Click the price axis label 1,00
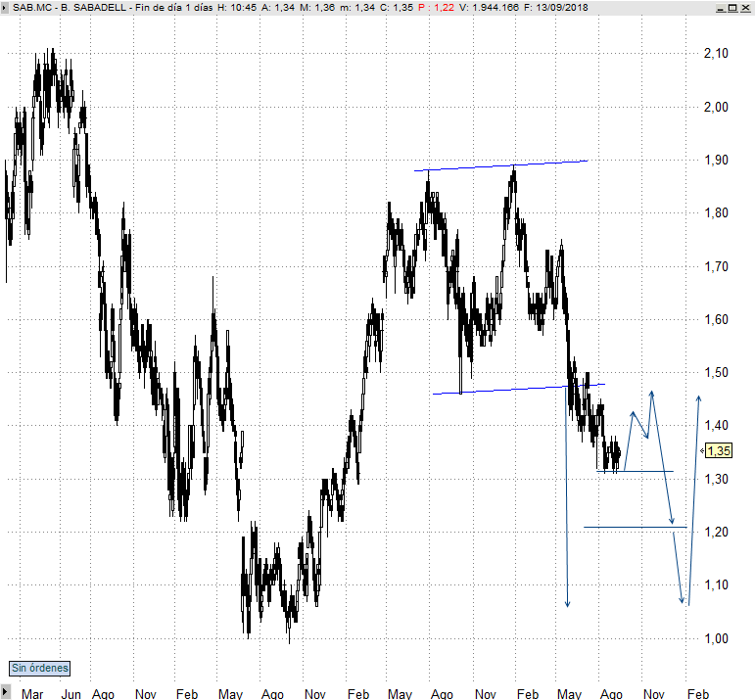Screen dimensions: 755x700 click(717, 639)
